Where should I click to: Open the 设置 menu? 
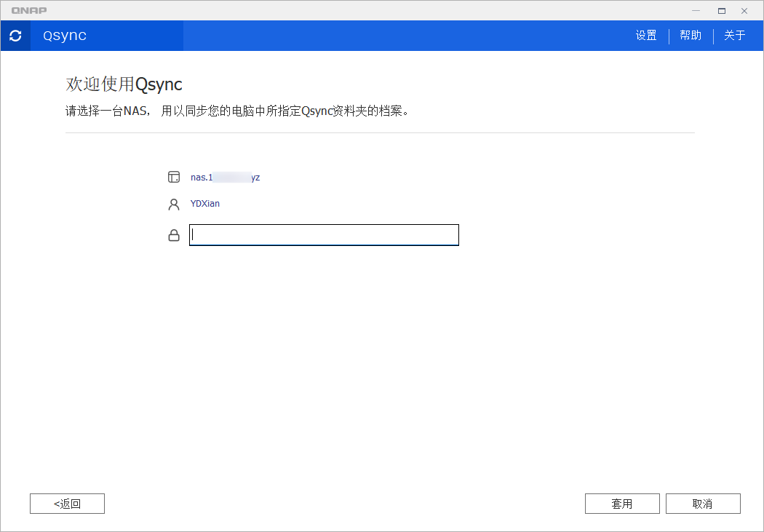[646, 36]
